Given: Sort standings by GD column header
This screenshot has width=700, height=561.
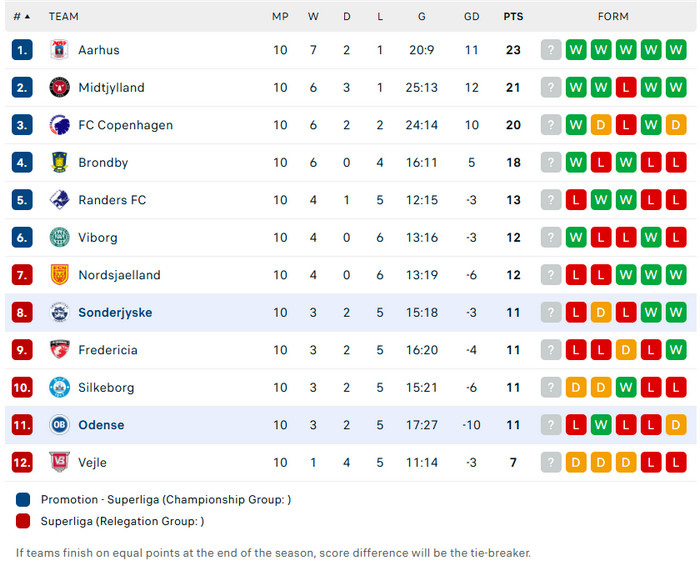Looking at the screenshot, I should click(x=472, y=17).
